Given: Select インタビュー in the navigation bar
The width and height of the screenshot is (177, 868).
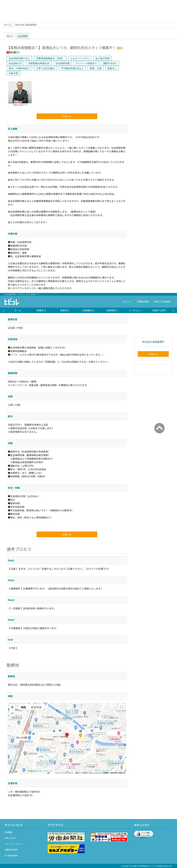Looking at the screenshot, I should 136,310.
